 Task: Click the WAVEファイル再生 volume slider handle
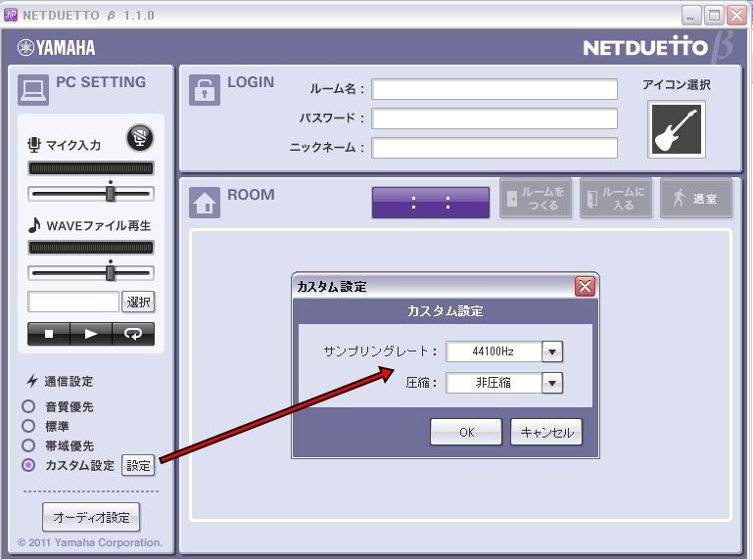tap(111, 271)
